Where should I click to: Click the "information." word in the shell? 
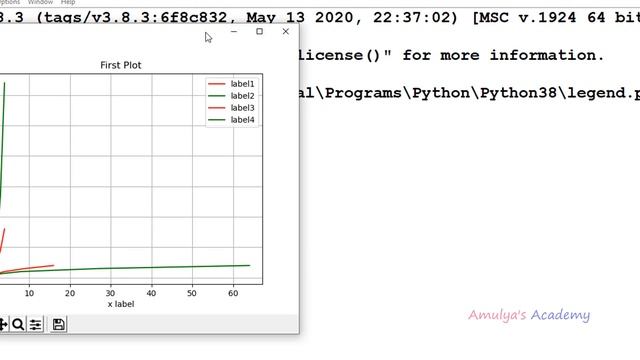tap(547, 55)
